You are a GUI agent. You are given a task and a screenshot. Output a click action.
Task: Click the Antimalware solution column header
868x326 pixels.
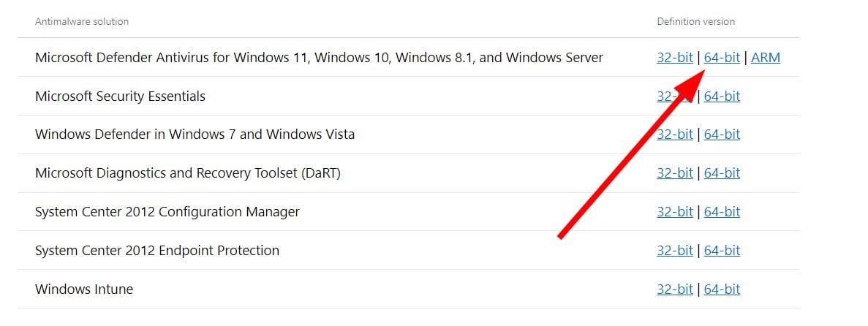(x=81, y=21)
